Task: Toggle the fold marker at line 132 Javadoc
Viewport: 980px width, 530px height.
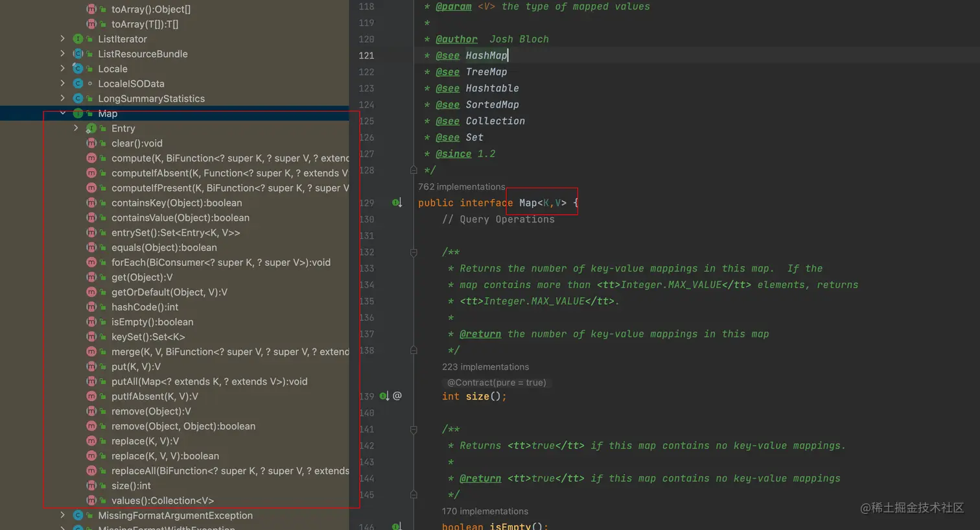Action: (414, 252)
